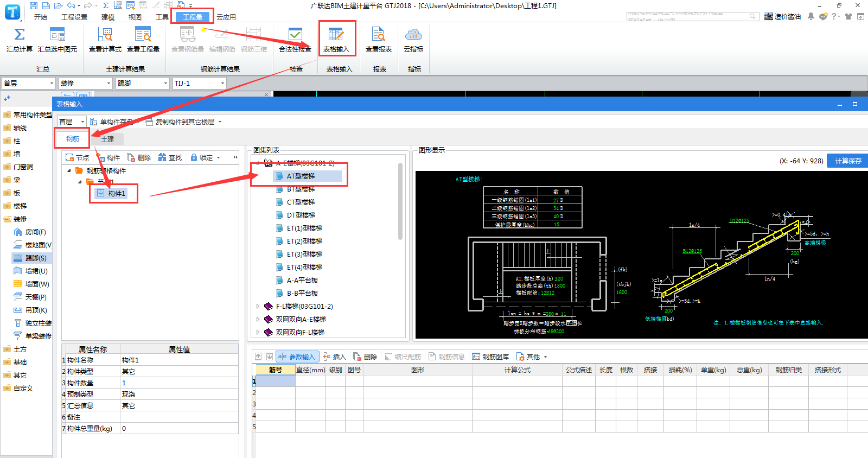868x458 pixels.
Task: Open 钢筋图库 library
Action: click(x=490, y=357)
